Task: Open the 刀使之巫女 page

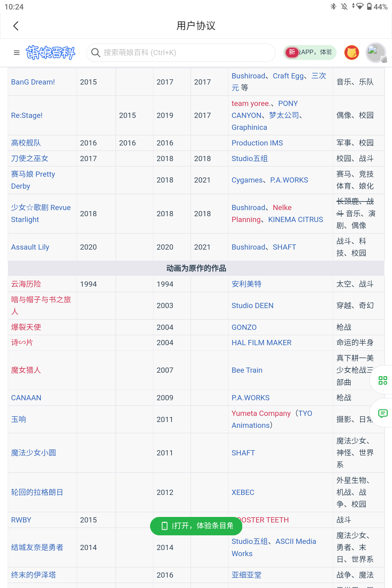Action: point(30,159)
